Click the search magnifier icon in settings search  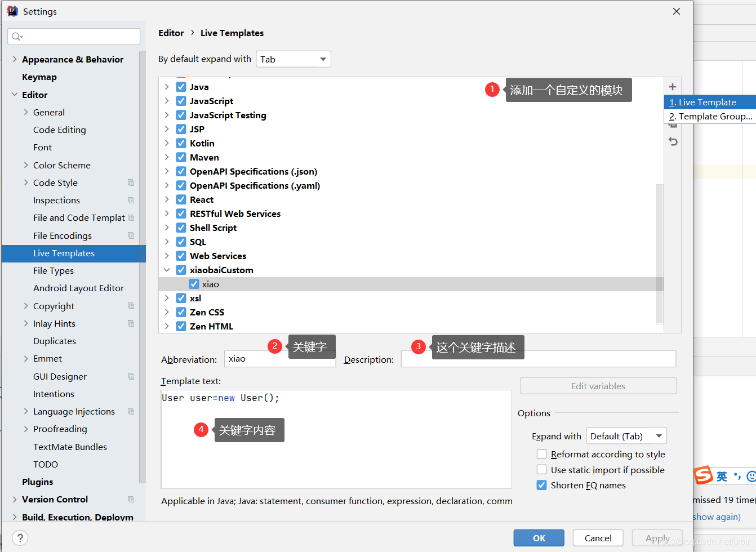(x=17, y=37)
